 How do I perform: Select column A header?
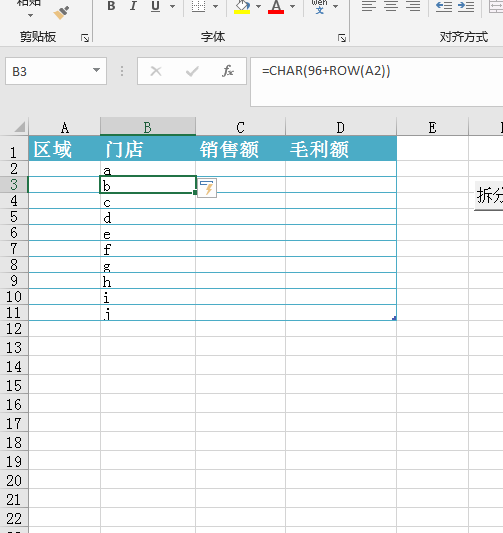tap(65, 127)
